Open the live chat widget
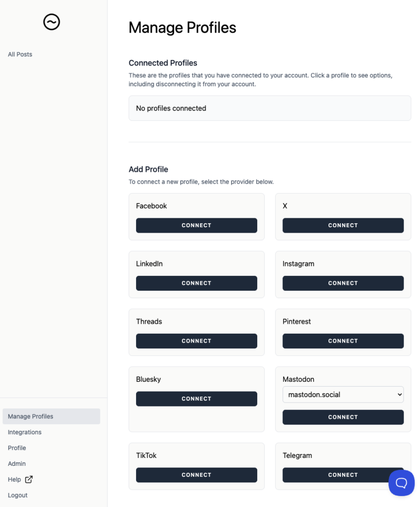The height and width of the screenshot is (507, 420). (401, 483)
